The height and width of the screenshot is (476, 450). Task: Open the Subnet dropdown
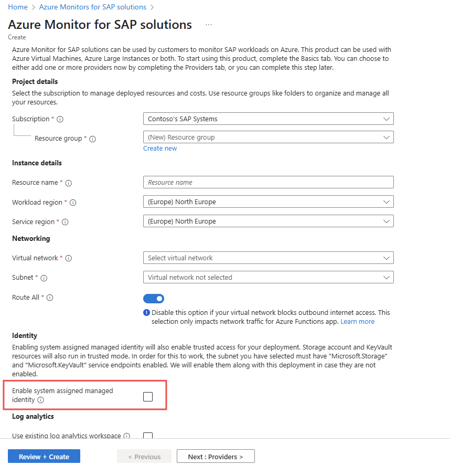click(x=268, y=277)
